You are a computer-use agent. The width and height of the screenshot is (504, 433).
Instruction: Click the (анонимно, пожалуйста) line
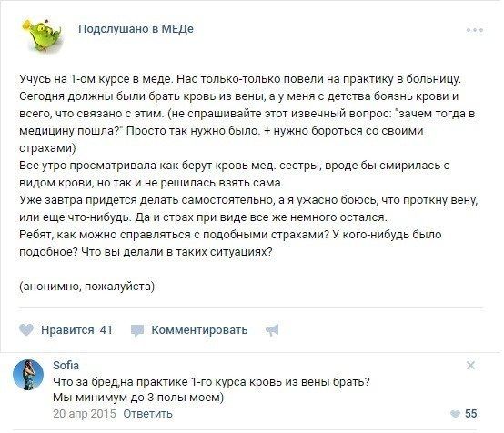[87, 287]
